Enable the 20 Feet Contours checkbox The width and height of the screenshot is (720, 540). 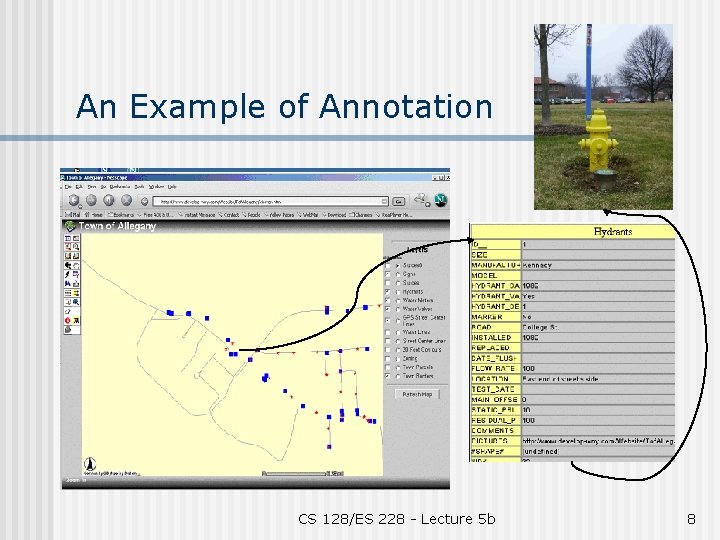click(x=388, y=350)
